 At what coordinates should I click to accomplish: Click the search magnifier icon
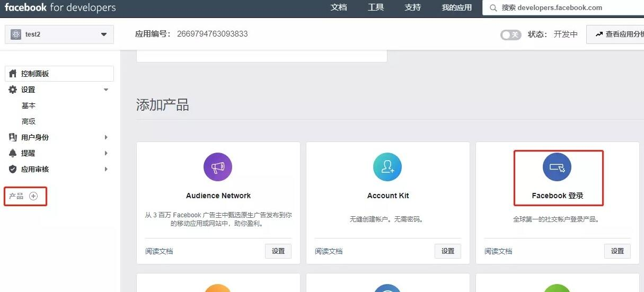tap(493, 8)
